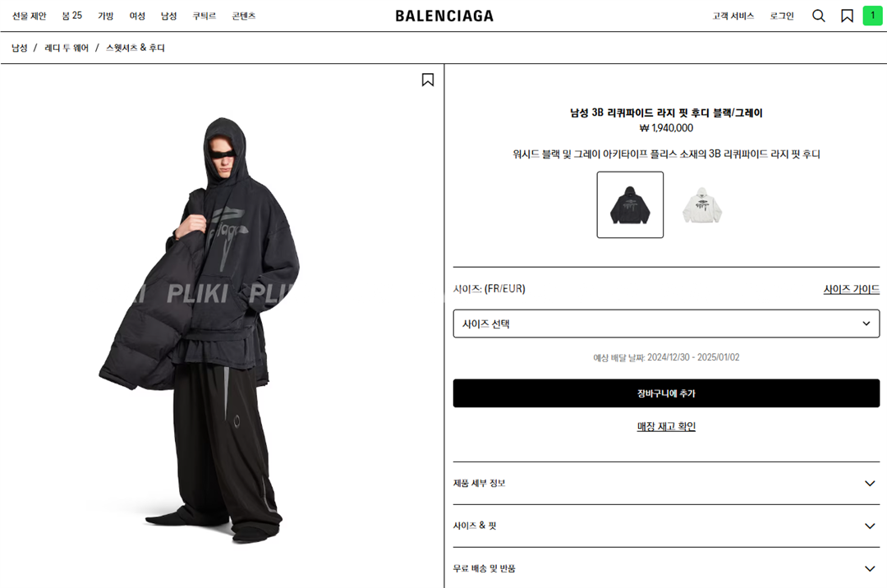Open the 사이즈 선택 dropdown
The width and height of the screenshot is (887, 588).
pyautogui.click(x=666, y=324)
